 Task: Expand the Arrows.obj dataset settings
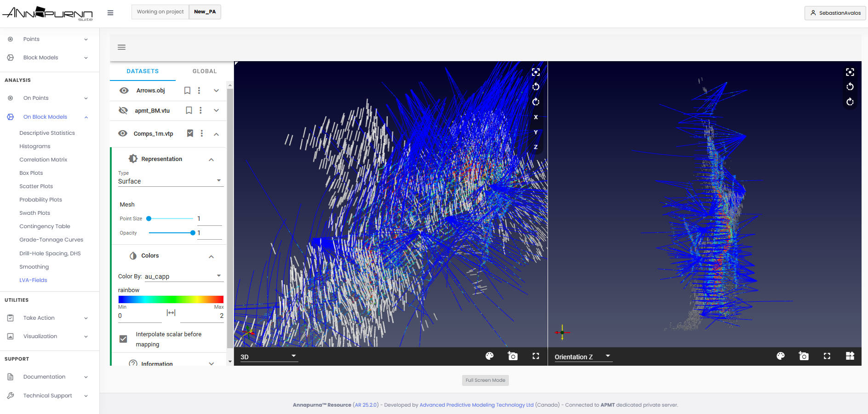tap(217, 91)
